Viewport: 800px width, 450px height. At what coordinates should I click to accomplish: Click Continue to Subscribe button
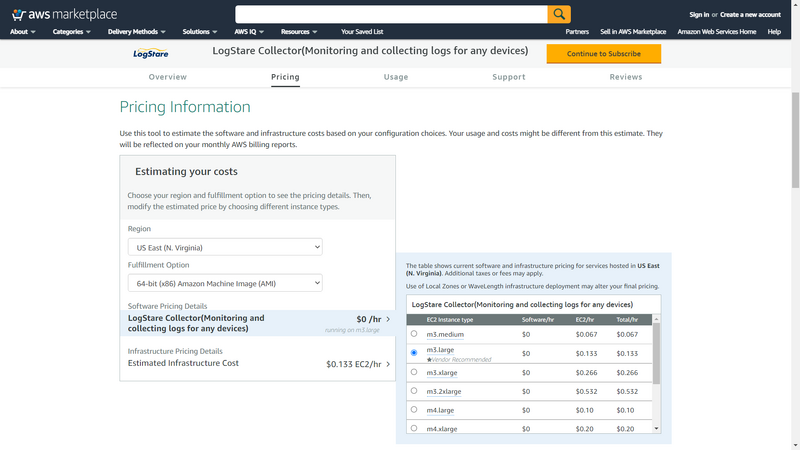(603, 54)
